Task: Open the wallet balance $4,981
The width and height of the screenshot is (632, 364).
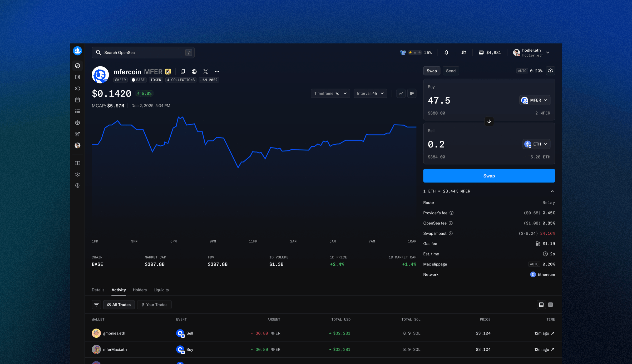Action: click(490, 52)
